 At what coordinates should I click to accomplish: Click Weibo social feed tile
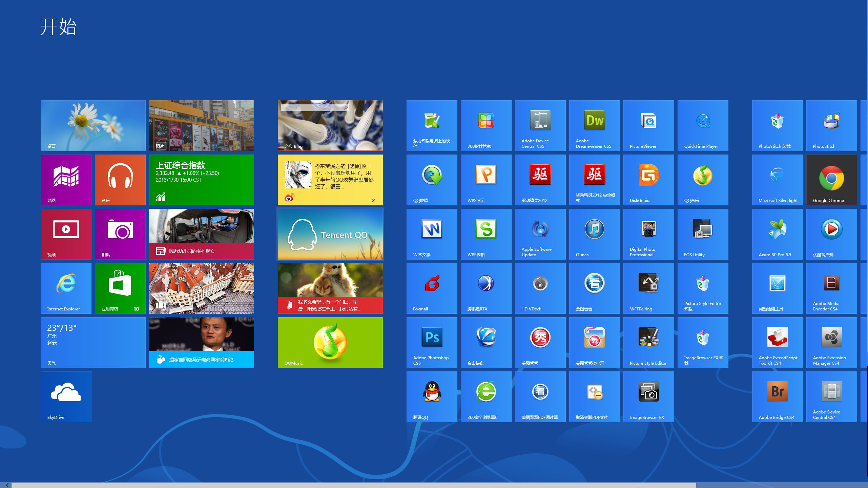[x=330, y=180]
